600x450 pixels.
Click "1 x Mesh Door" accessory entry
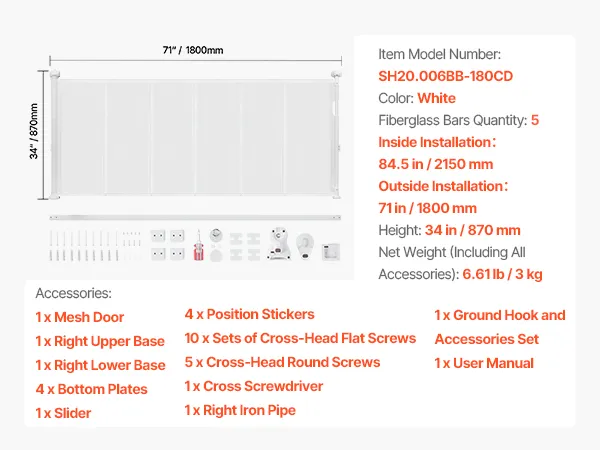click(x=80, y=317)
